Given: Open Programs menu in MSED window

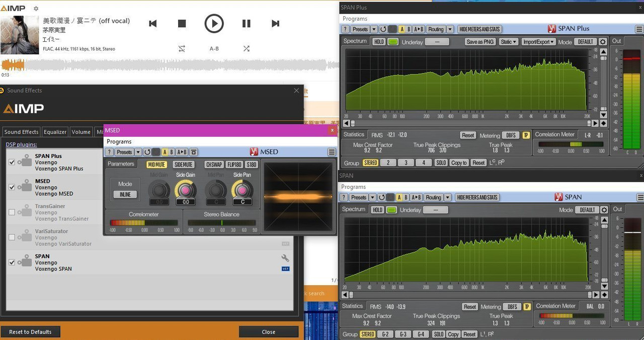Looking at the screenshot, I should tap(119, 142).
